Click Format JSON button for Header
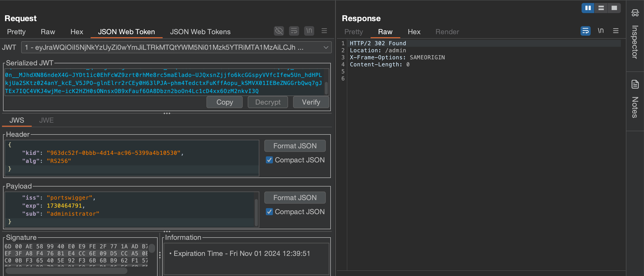The height and width of the screenshot is (276, 644). point(295,146)
